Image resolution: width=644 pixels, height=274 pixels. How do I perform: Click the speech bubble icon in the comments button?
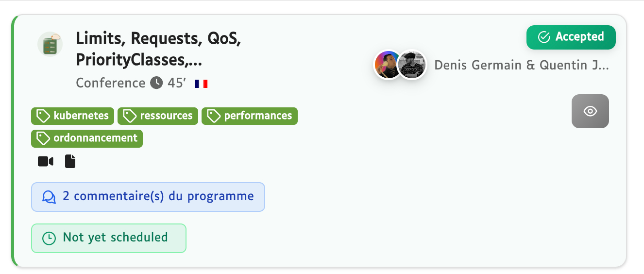click(50, 197)
